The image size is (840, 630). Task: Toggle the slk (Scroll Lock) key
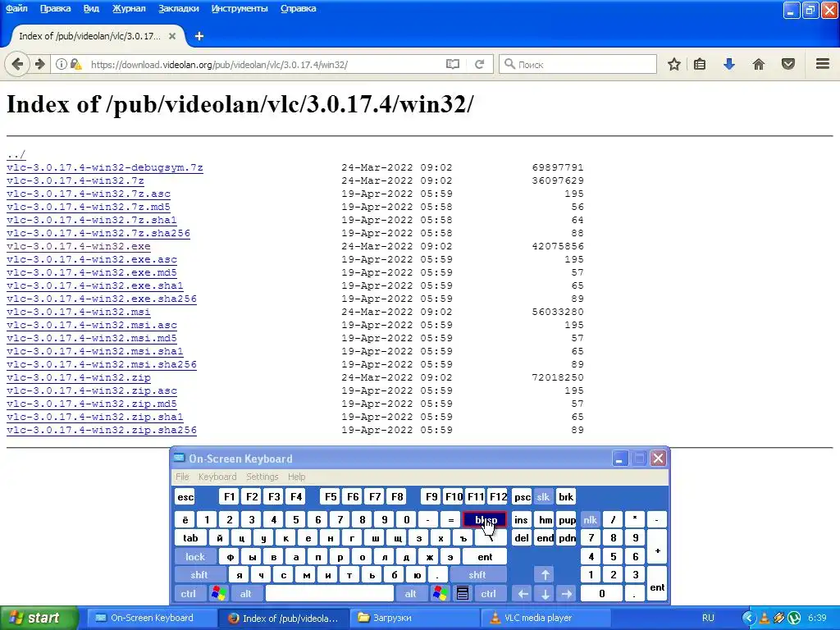(x=543, y=496)
